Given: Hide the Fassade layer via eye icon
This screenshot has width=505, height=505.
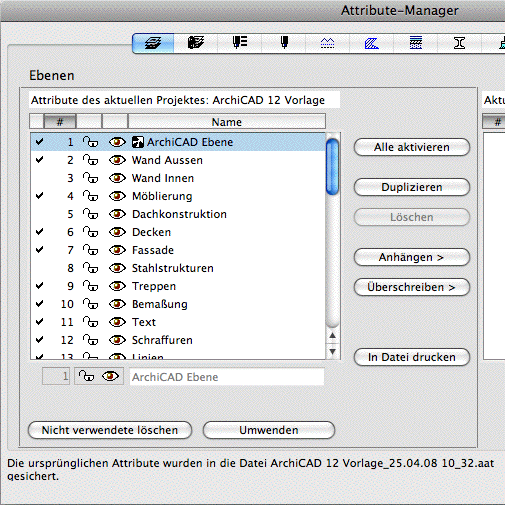Looking at the screenshot, I should [x=117, y=250].
